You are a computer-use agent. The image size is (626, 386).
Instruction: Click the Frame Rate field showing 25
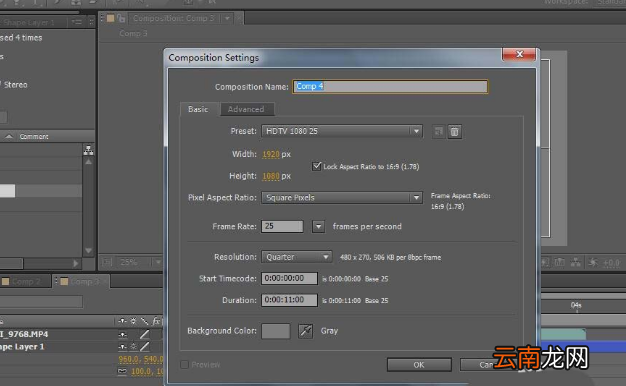(282, 226)
